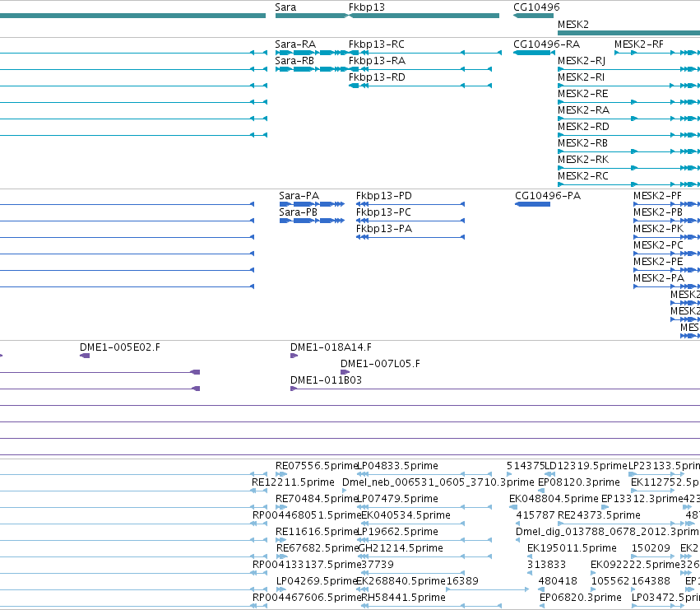The height and width of the screenshot is (610, 700).
Task: Select the Fkbp13 gene label
Action: [367, 7]
